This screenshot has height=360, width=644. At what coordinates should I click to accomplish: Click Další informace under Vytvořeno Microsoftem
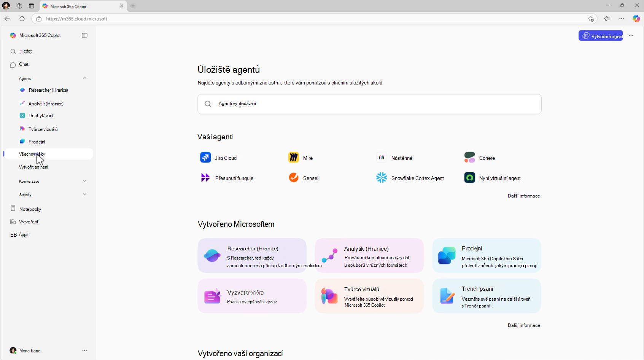coord(524,325)
